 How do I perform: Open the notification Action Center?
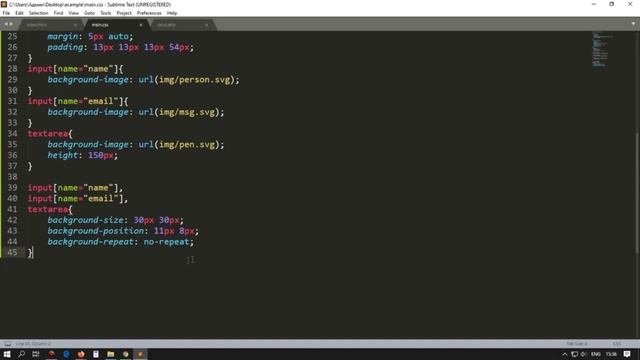click(x=627, y=354)
